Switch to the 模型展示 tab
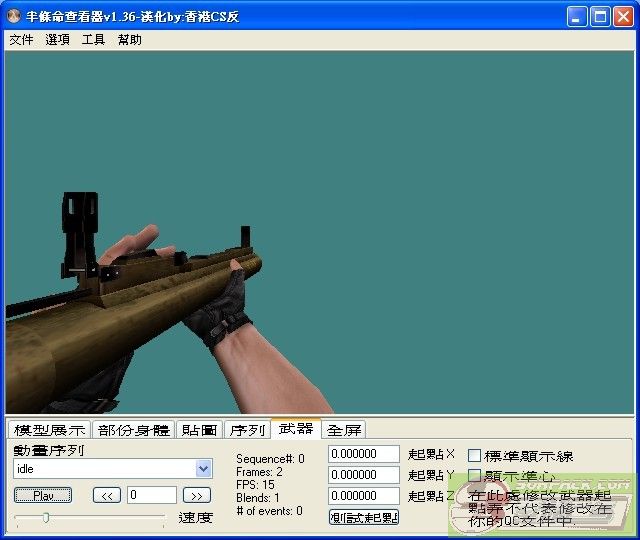 49,430
